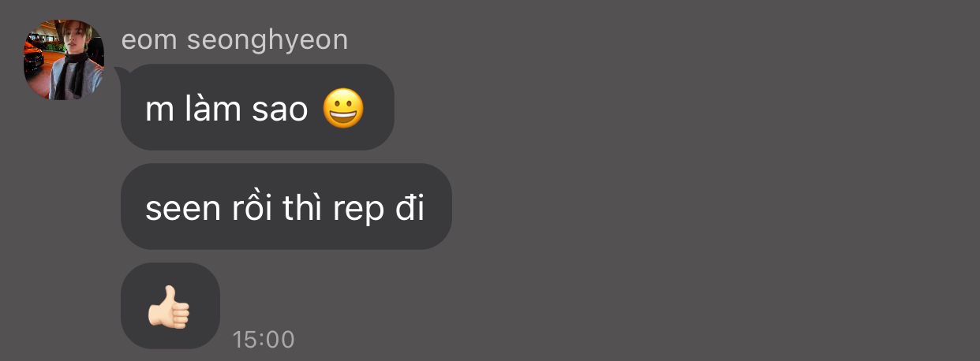The width and height of the screenshot is (980, 361).
Task: Tap the grinning face emoji
Action: (344, 110)
